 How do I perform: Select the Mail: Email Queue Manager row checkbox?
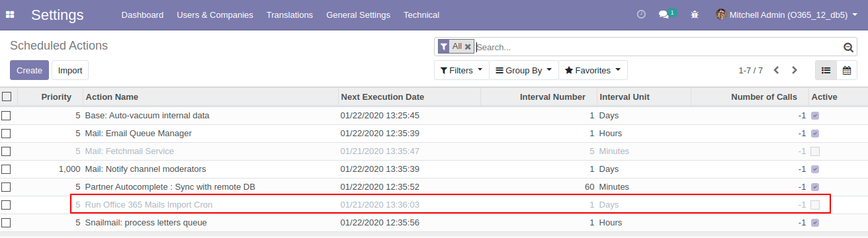pyautogui.click(x=6, y=133)
